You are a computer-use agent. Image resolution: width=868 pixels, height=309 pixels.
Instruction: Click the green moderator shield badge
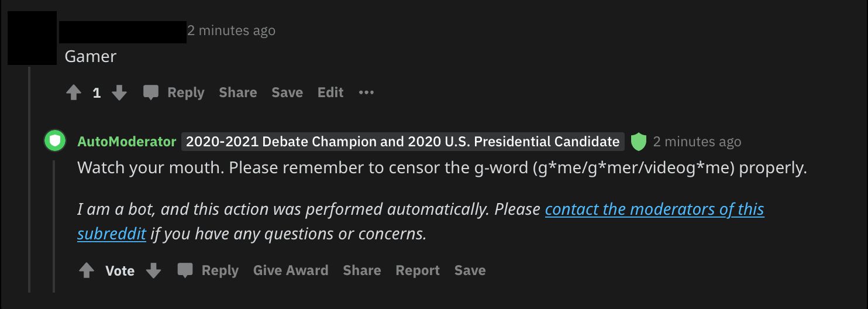(x=638, y=142)
